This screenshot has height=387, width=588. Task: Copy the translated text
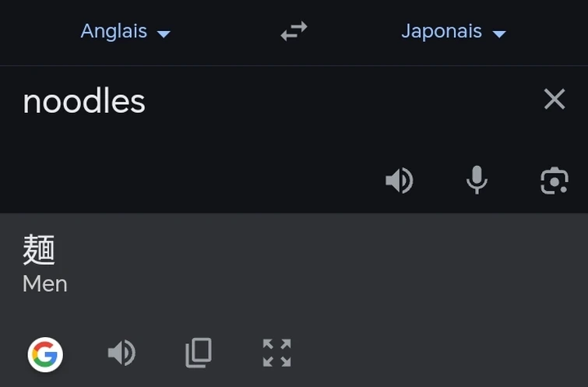point(199,354)
